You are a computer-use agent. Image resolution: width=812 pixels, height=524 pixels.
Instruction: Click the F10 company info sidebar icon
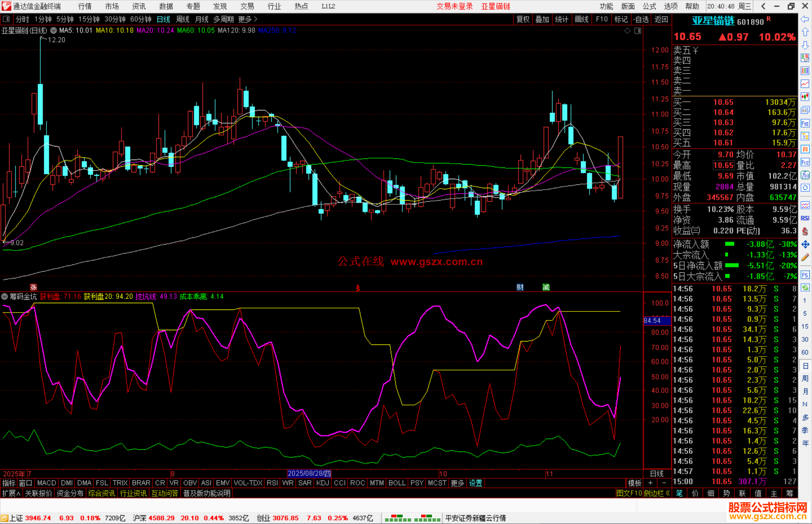coord(805,123)
